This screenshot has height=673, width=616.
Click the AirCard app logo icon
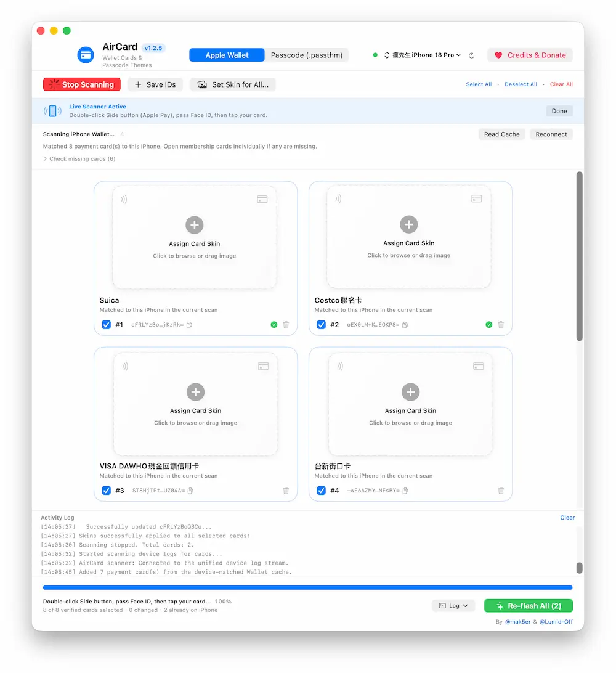86,55
